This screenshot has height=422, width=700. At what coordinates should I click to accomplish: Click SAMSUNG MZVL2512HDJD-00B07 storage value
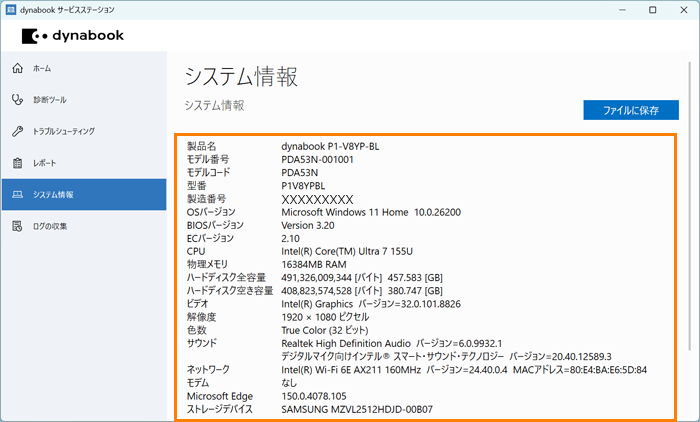pos(357,409)
